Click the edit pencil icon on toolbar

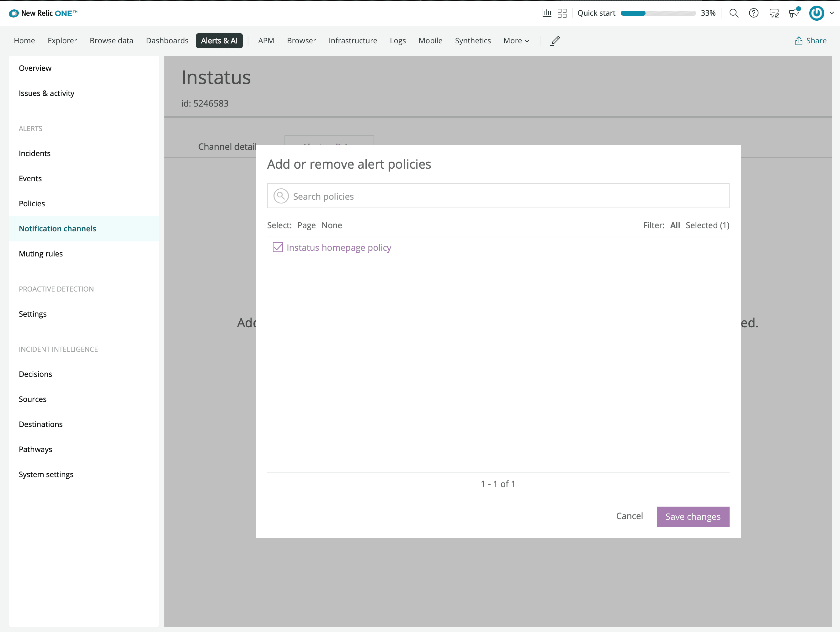[x=555, y=40]
